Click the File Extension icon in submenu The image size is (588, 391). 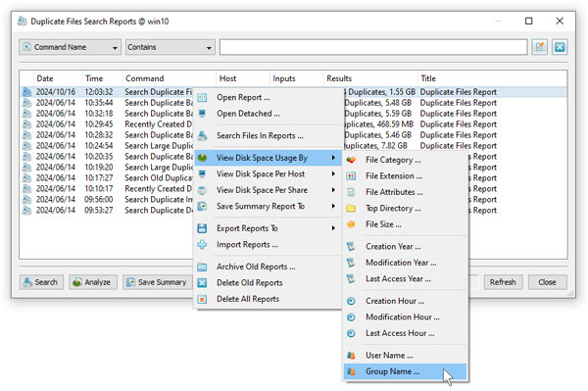[x=351, y=176]
